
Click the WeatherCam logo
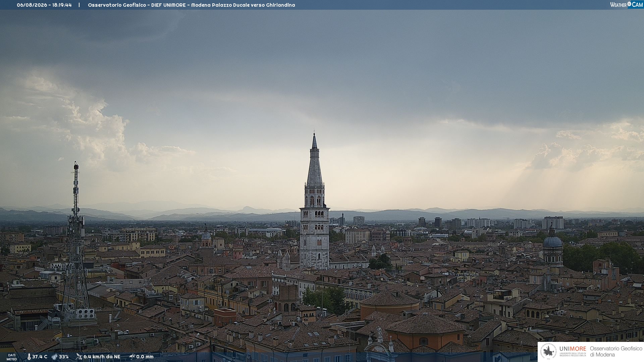coord(627,5)
